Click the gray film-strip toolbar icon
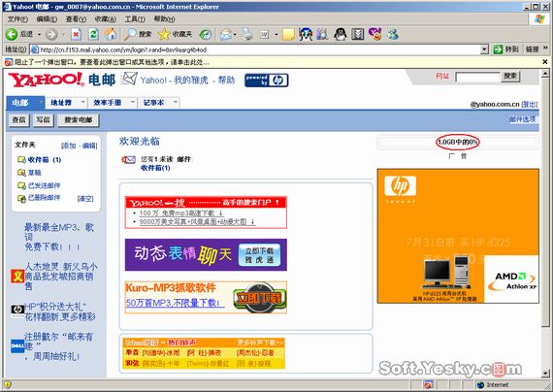This screenshot has width=553, height=392. [x=358, y=34]
